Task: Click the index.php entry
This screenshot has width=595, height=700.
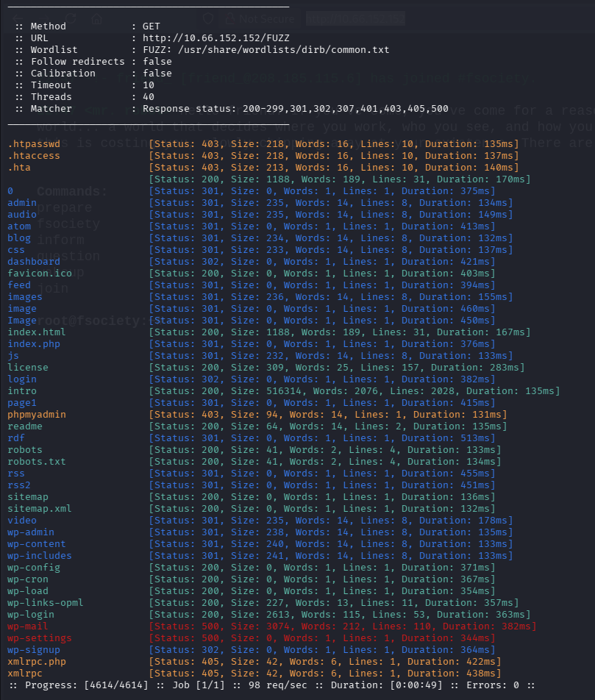Action: tap(34, 343)
